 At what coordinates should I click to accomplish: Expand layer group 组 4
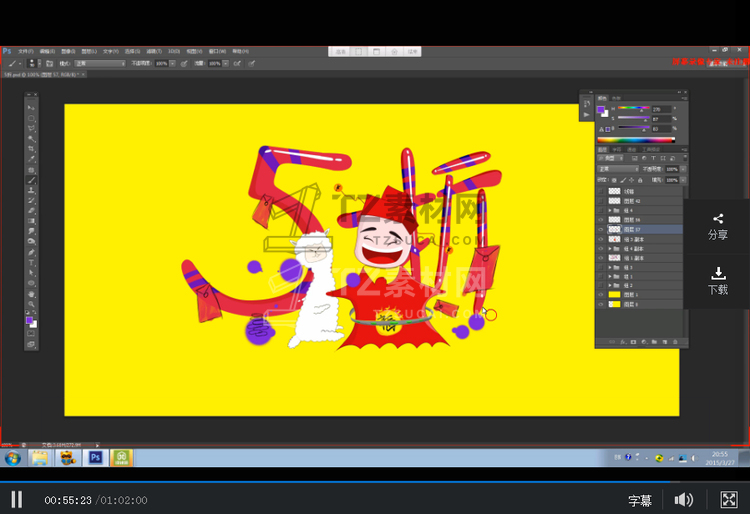click(611, 210)
